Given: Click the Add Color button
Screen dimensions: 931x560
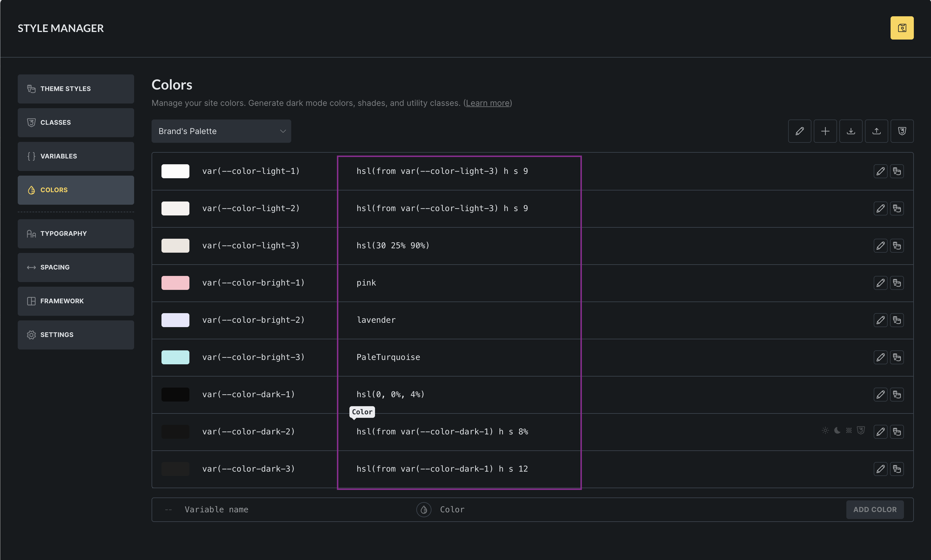Looking at the screenshot, I should point(874,510).
